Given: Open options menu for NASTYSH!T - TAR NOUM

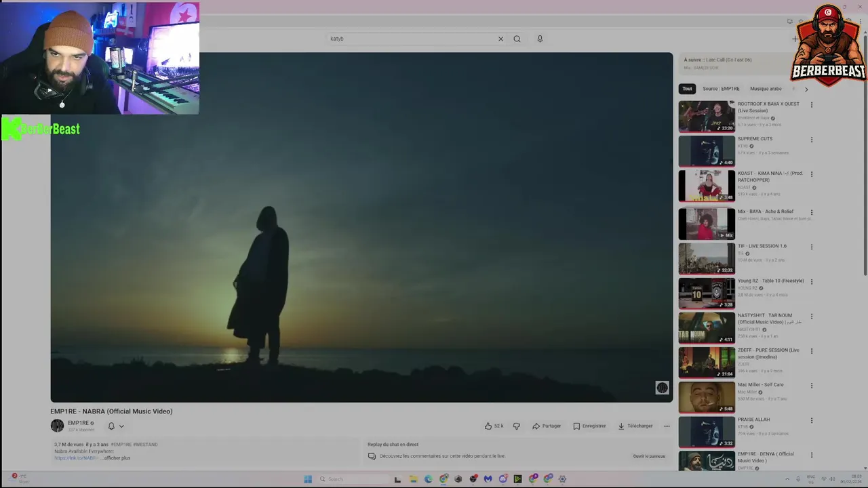Looking at the screenshot, I should coord(811,317).
